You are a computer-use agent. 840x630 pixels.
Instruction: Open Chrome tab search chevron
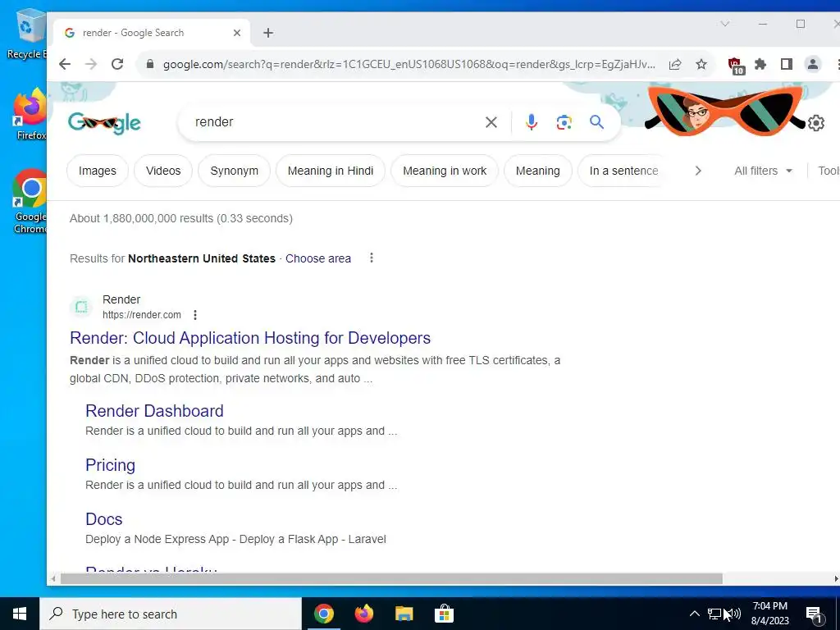point(724,24)
